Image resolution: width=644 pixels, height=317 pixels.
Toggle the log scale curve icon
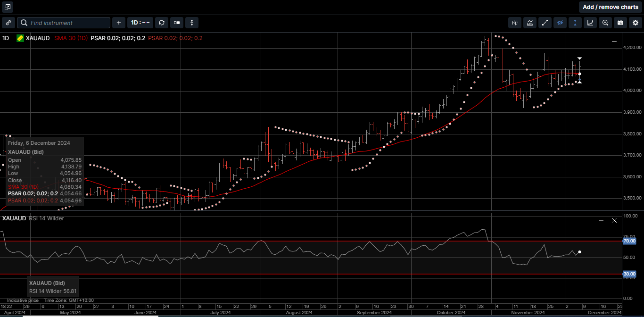[590, 23]
